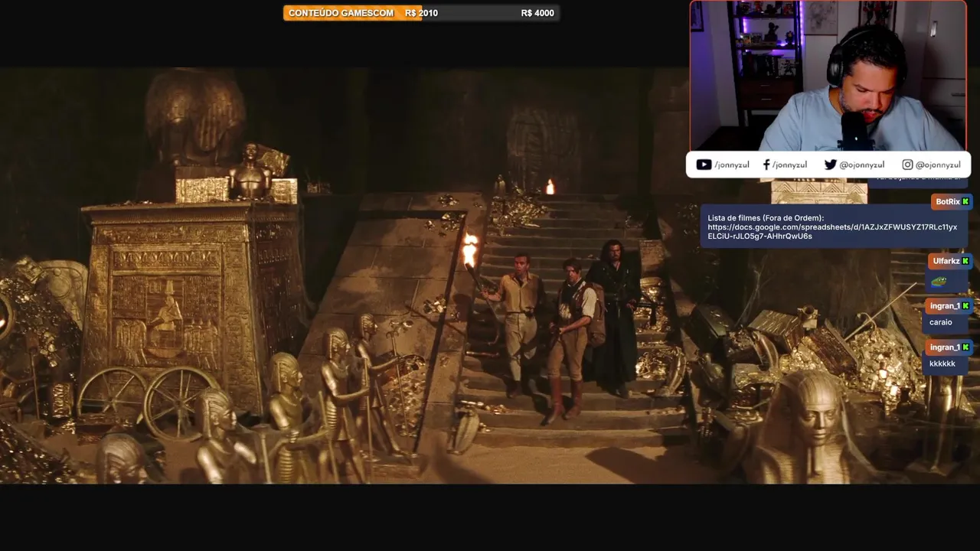Viewport: 980px width, 551px height.
Task: Open the Google Sheets link in BotRix message
Action: pyautogui.click(x=832, y=232)
